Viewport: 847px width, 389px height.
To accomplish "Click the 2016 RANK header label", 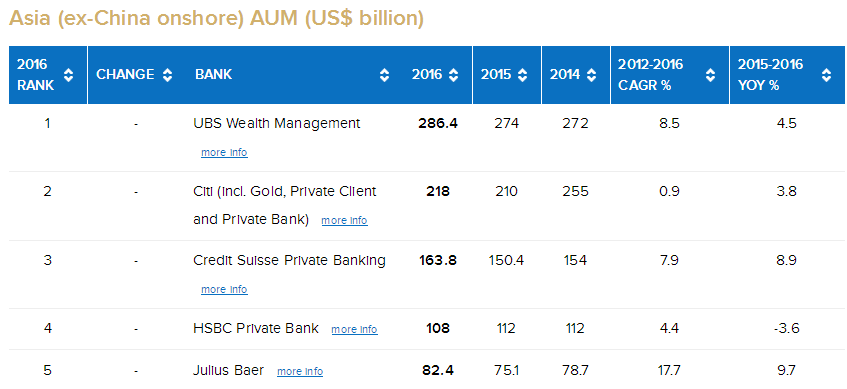I will tap(36, 75).
